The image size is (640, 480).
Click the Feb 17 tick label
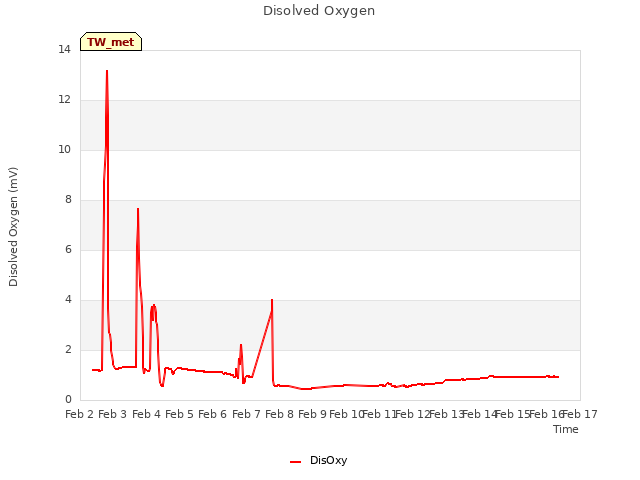[x=580, y=414]
